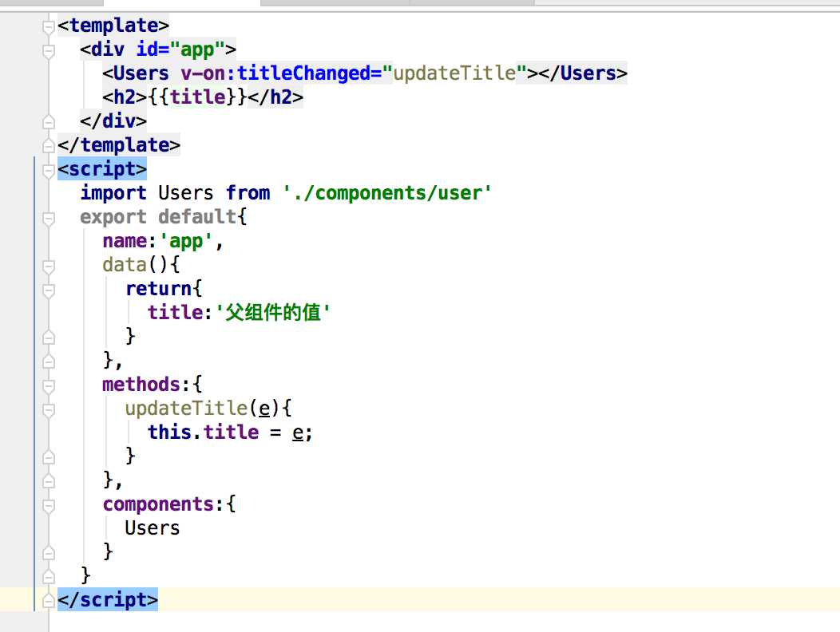The image size is (840, 632).
Task: Click the closing </h2> tag
Action: point(275,97)
